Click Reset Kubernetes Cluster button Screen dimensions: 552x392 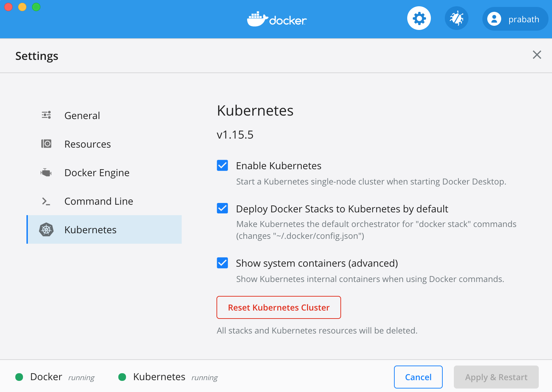(x=279, y=307)
